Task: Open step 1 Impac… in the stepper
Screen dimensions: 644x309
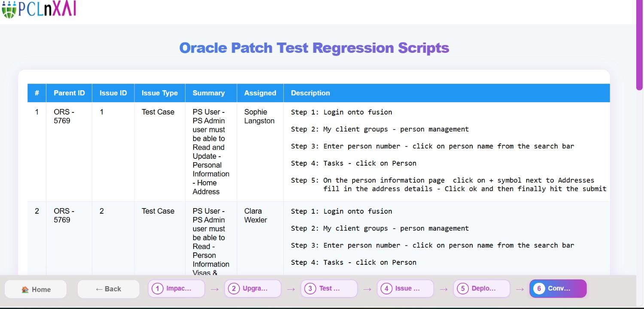Action: (176, 288)
